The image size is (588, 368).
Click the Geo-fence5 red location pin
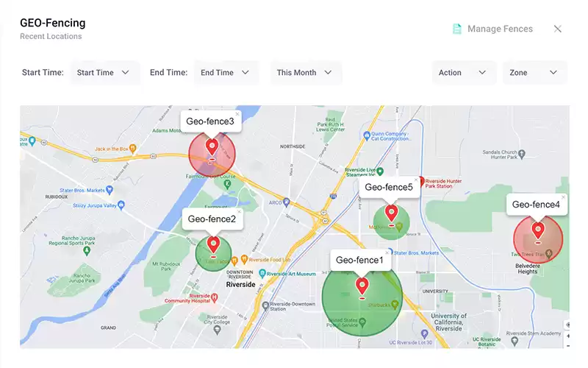pyautogui.click(x=391, y=213)
